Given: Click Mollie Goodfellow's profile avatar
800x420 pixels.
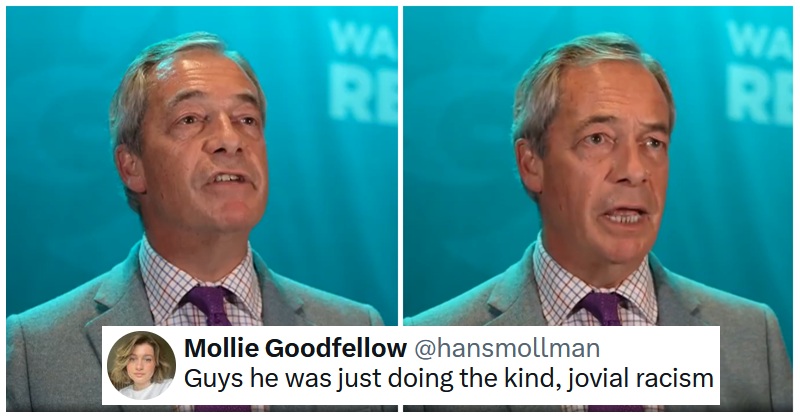Looking at the screenshot, I should coord(140,366).
